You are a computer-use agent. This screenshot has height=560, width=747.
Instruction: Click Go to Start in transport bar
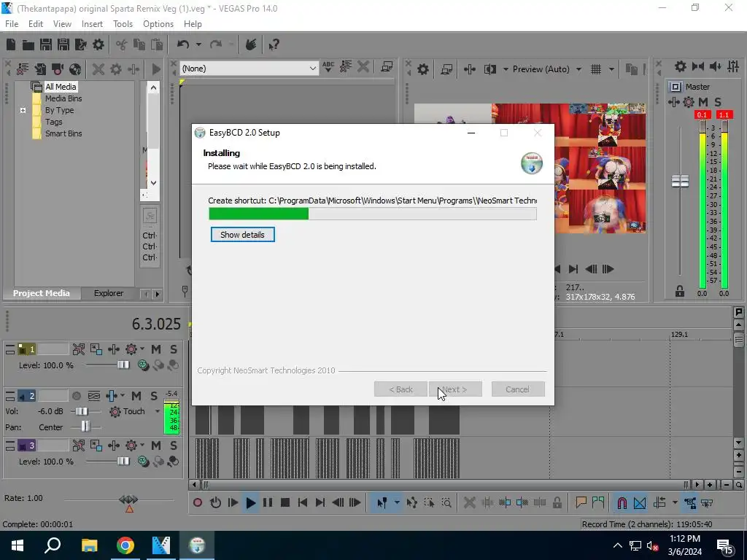click(303, 502)
